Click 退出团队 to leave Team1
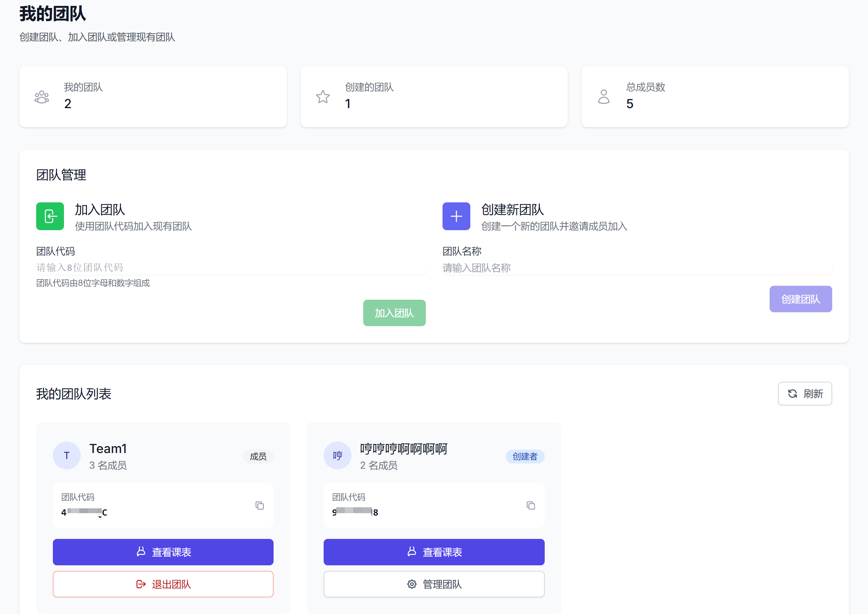This screenshot has width=868, height=614. [163, 584]
